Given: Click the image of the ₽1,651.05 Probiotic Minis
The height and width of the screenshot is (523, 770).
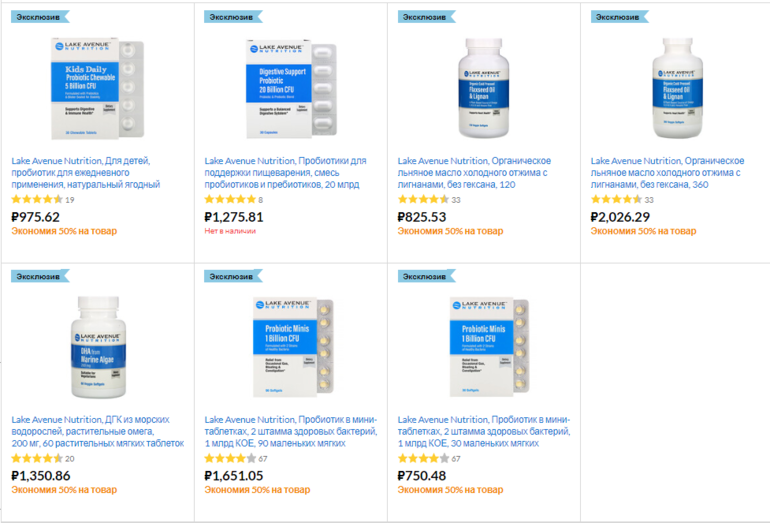Looking at the screenshot, I should click(x=290, y=345).
